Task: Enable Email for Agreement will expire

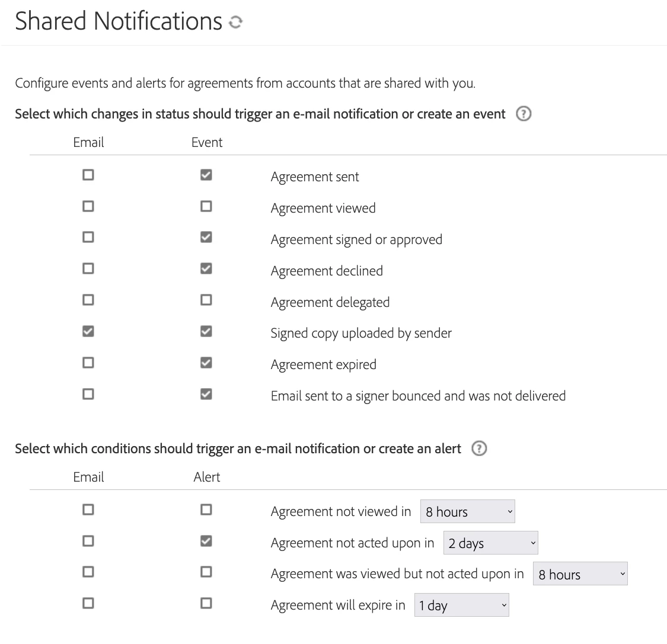Action: (x=88, y=604)
